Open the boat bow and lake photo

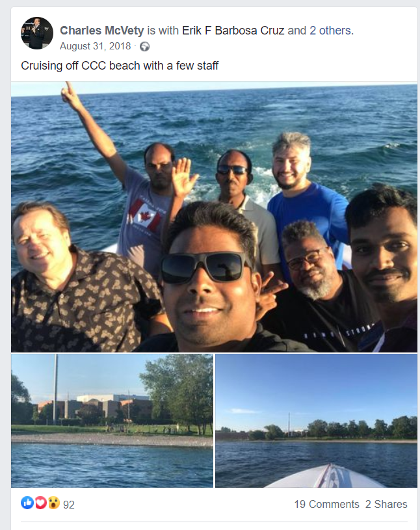point(316,421)
